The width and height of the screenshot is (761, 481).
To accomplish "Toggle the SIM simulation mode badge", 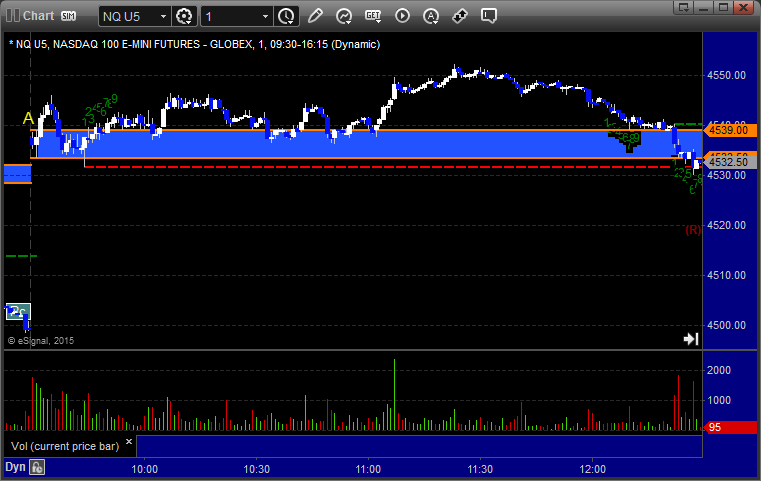I will (68, 16).
